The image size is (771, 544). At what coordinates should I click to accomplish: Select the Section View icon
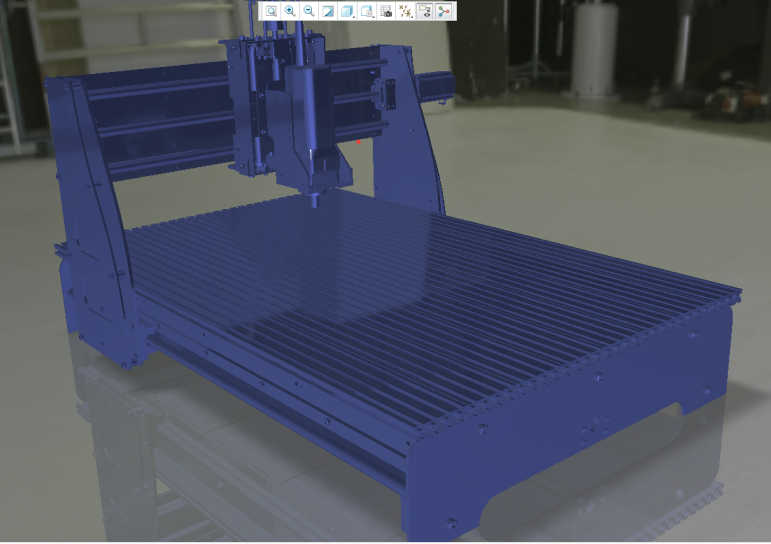328,11
